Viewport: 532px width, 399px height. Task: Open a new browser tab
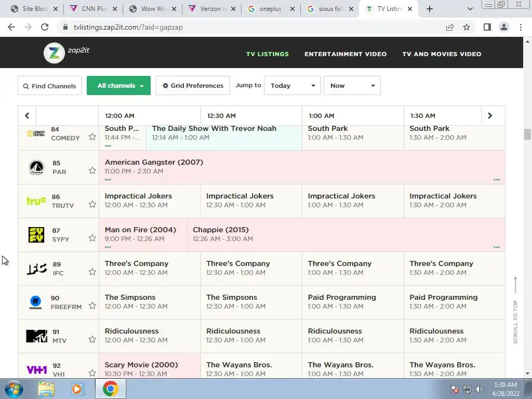point(430,9)
